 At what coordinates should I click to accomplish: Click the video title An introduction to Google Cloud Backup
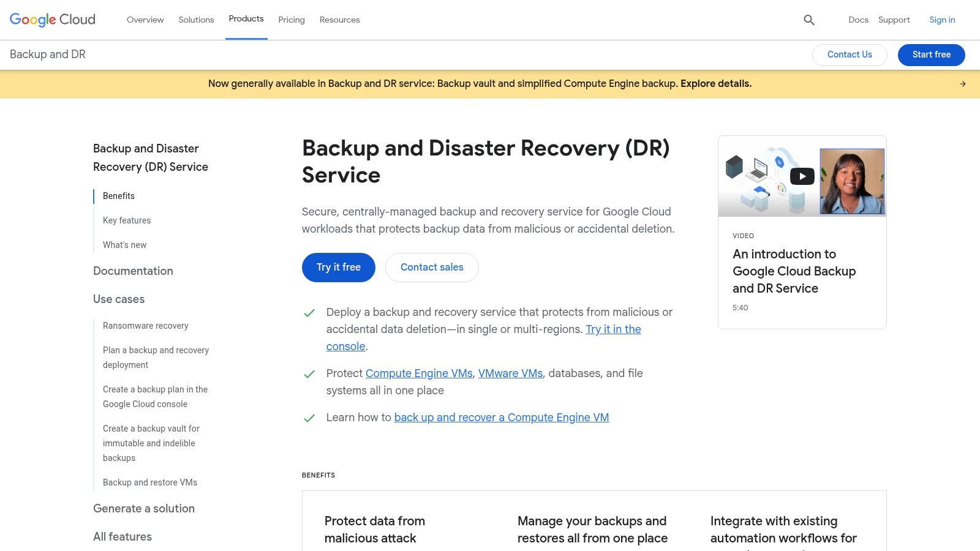pyautogui.click(x=794, y=271)
